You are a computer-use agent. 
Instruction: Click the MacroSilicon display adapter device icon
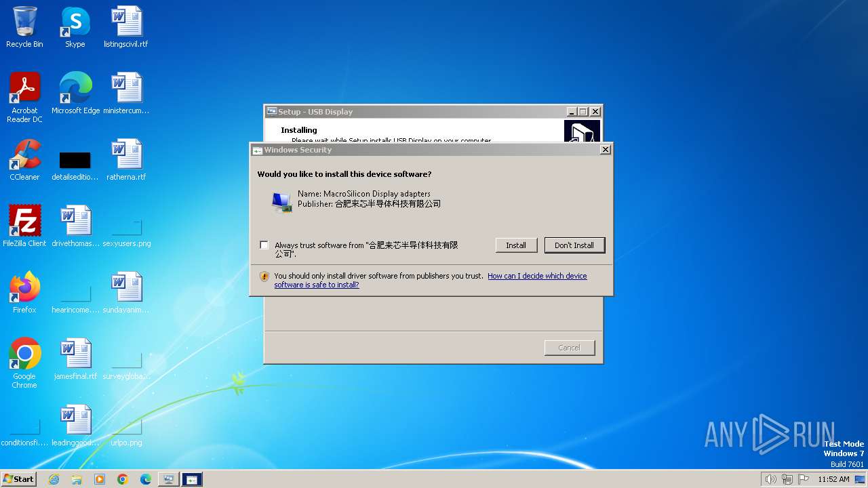click(281, 201)
